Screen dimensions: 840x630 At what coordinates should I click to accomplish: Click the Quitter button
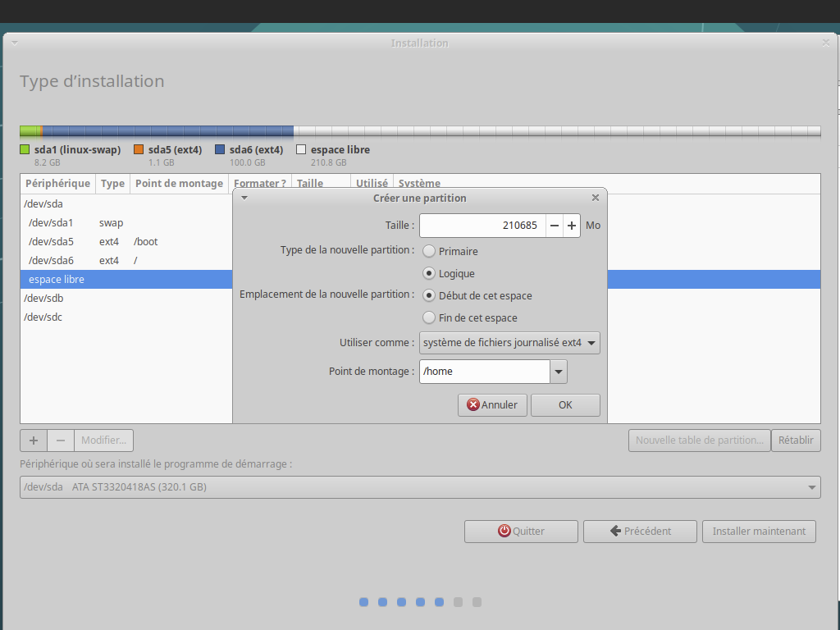(x=521, y=531)
